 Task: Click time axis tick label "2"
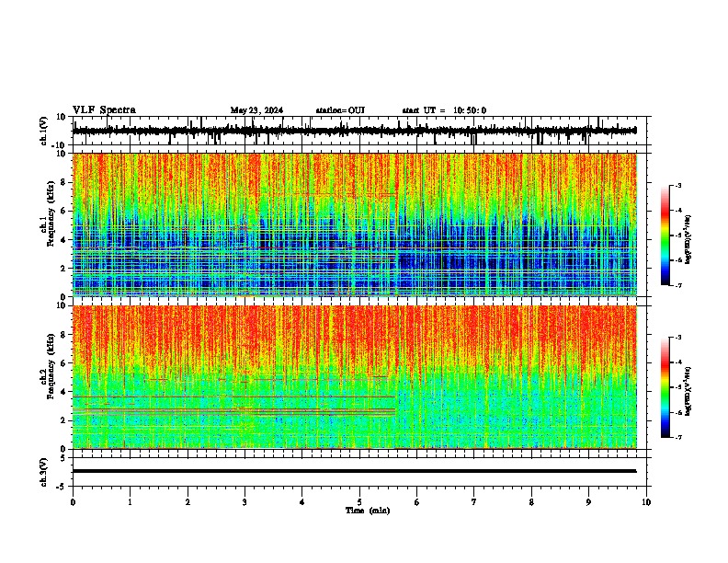(x=188, y=502)
